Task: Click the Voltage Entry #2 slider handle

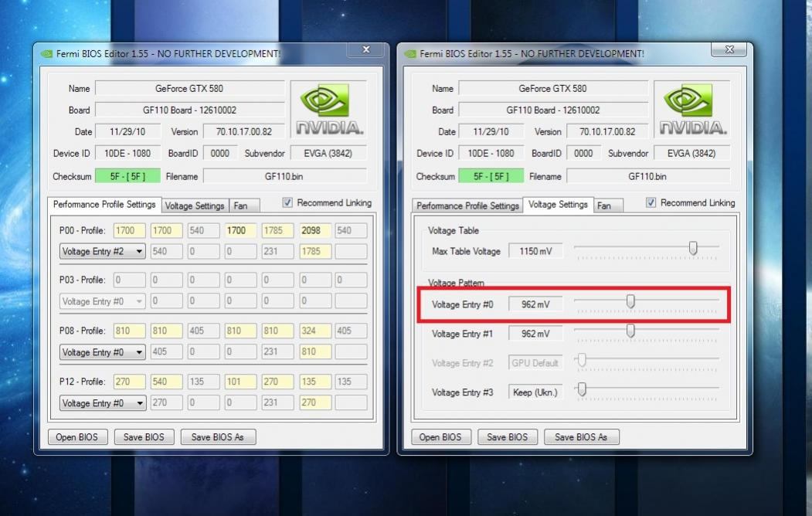Action: pos(582,360)
